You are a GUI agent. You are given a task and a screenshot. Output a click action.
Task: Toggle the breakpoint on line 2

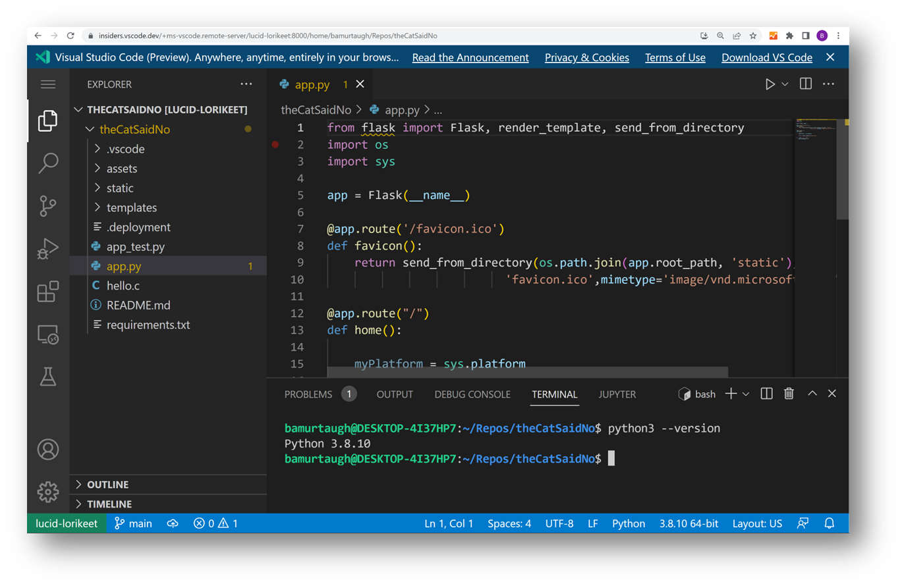(x=275, y=144)
